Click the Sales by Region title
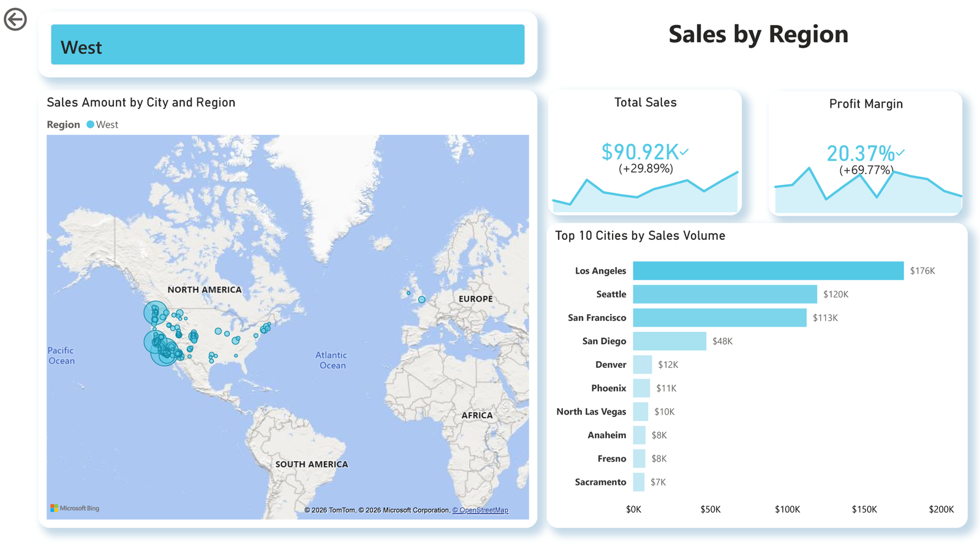Viewport: 980px width, 559px height. pos(759,34)
